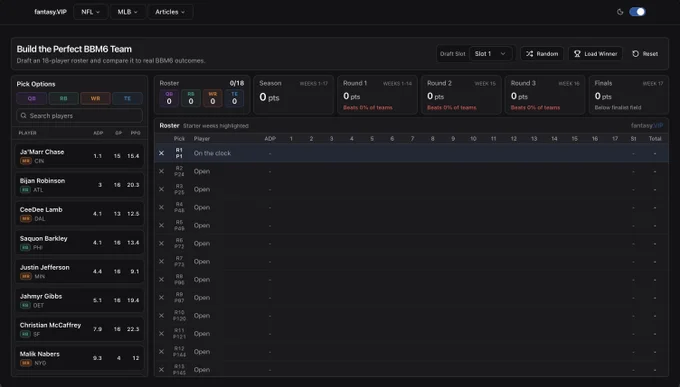Clear the R6 P72 roster slot X

161,243
